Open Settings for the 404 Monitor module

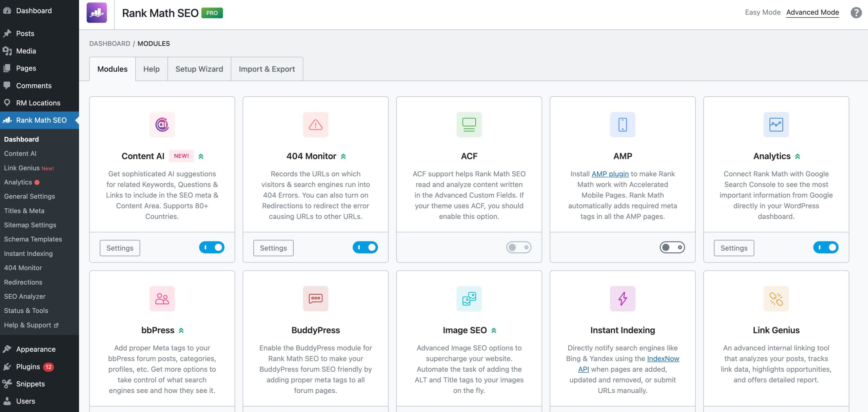[x=273, y=248]
